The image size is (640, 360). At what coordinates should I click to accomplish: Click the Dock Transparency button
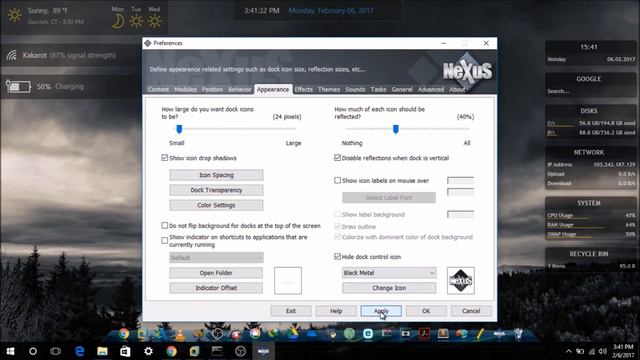[x=216, y=190]
